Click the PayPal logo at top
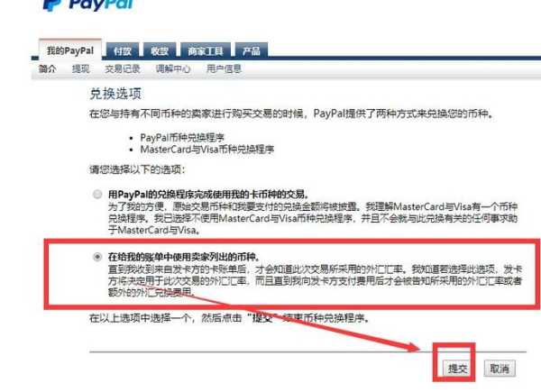 tap(88, 5)
